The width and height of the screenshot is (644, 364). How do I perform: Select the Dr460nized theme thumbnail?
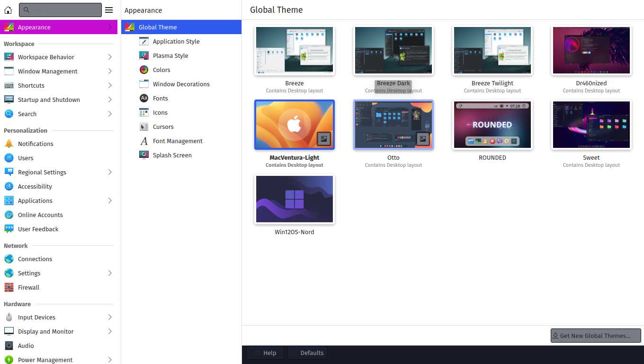591,50
